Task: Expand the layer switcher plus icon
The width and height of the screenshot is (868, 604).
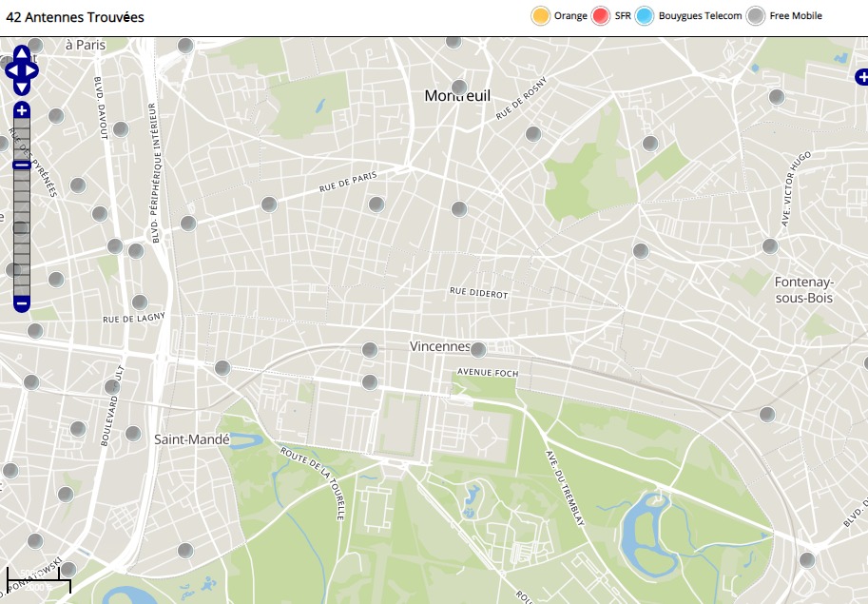Action: coord(861,76)
